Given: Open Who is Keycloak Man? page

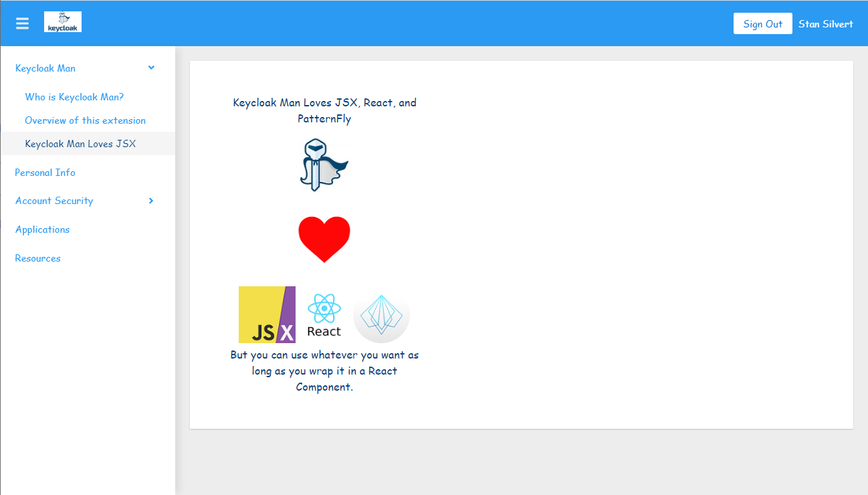Looking at the screenshot, I should (x=74, y=97).
